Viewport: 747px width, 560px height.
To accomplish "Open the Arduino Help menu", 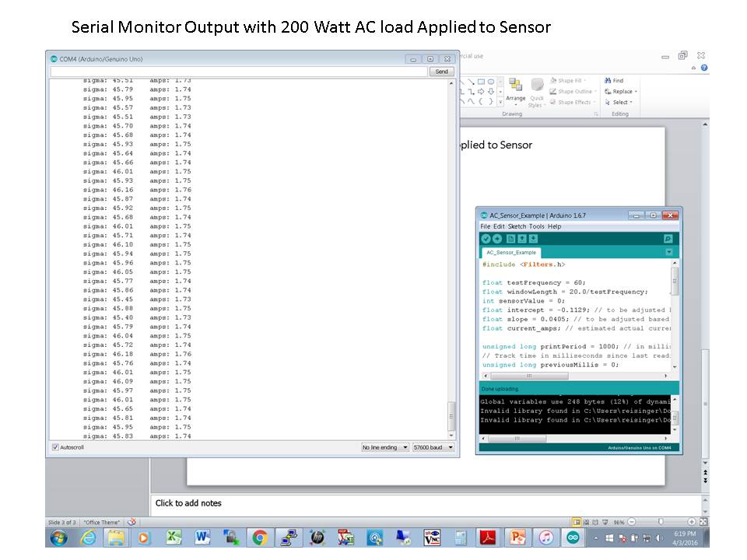I will point(554,226).
